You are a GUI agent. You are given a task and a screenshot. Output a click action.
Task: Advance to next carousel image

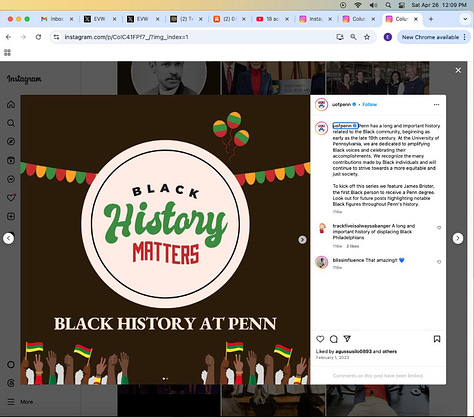302,240
